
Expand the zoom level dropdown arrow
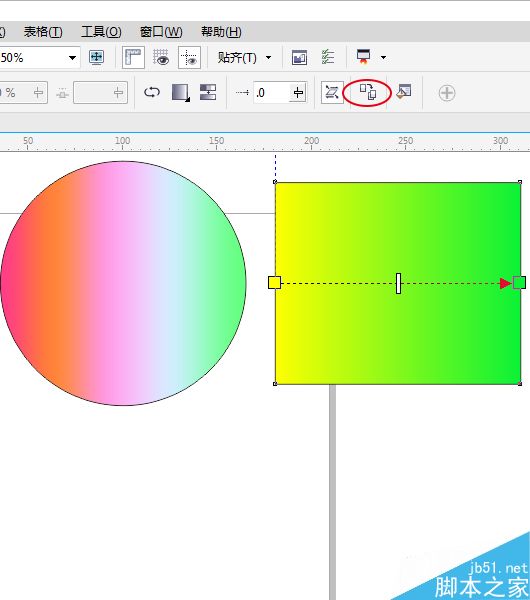[x=72, y=58]
